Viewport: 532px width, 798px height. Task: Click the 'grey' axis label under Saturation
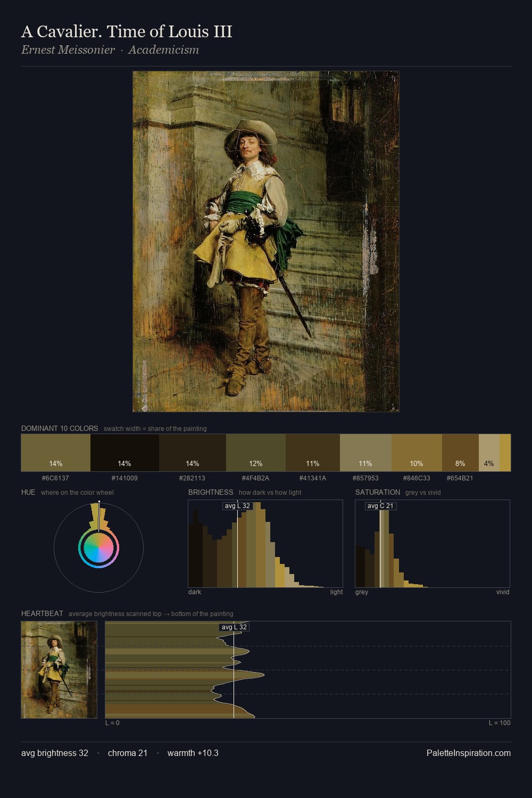(x=362, y=592)
